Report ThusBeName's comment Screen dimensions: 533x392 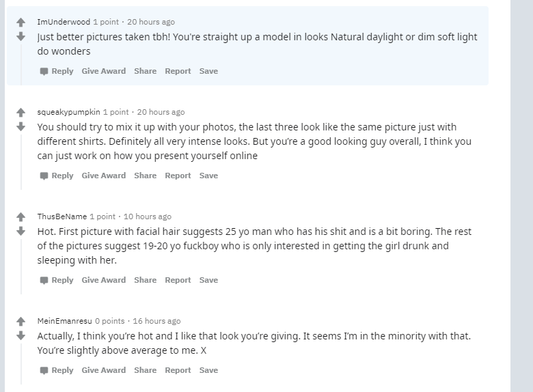click(178, 280)
